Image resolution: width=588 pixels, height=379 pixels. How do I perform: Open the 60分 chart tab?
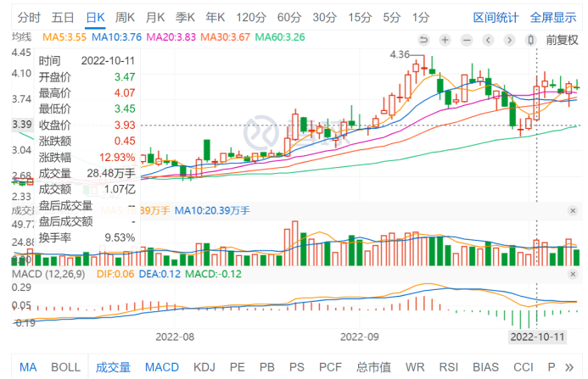click(288, 16)
